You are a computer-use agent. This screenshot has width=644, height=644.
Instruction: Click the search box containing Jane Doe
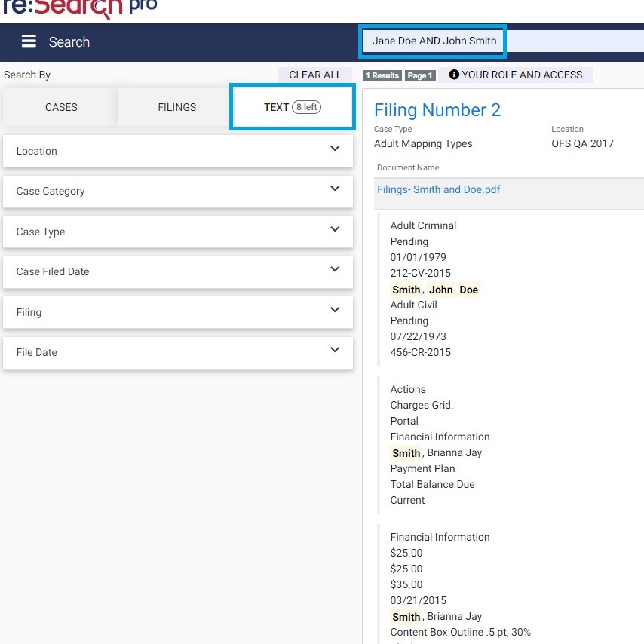[x=433, y=41]
